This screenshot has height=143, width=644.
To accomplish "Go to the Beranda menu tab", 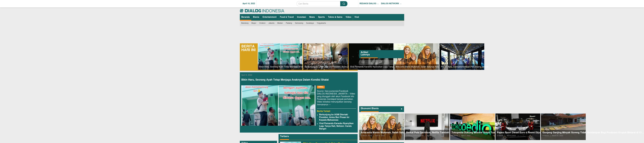I will (x=245, y=17).
